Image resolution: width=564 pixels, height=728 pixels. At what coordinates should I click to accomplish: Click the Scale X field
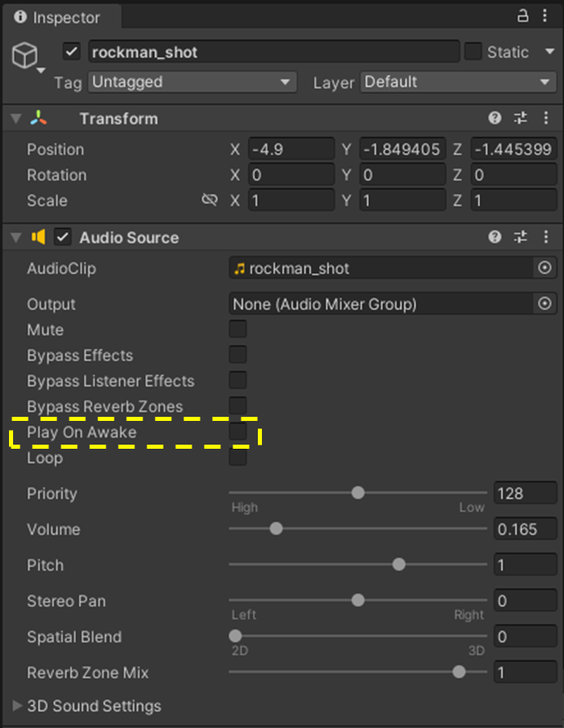point(291,200)
